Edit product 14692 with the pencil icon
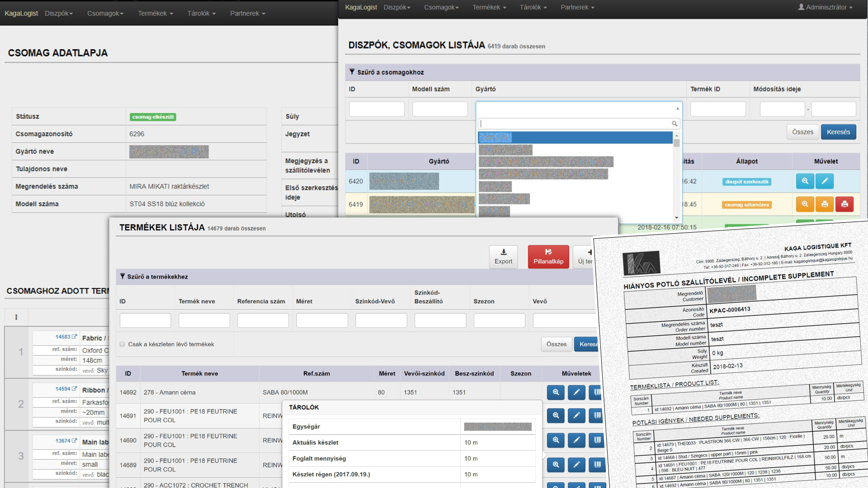Viewport: 868px width, 488px height. pyautogui.click(x=576, y=392)
